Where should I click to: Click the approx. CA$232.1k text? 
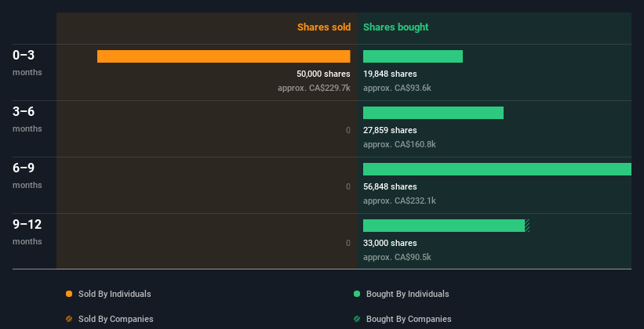[399, 201]
